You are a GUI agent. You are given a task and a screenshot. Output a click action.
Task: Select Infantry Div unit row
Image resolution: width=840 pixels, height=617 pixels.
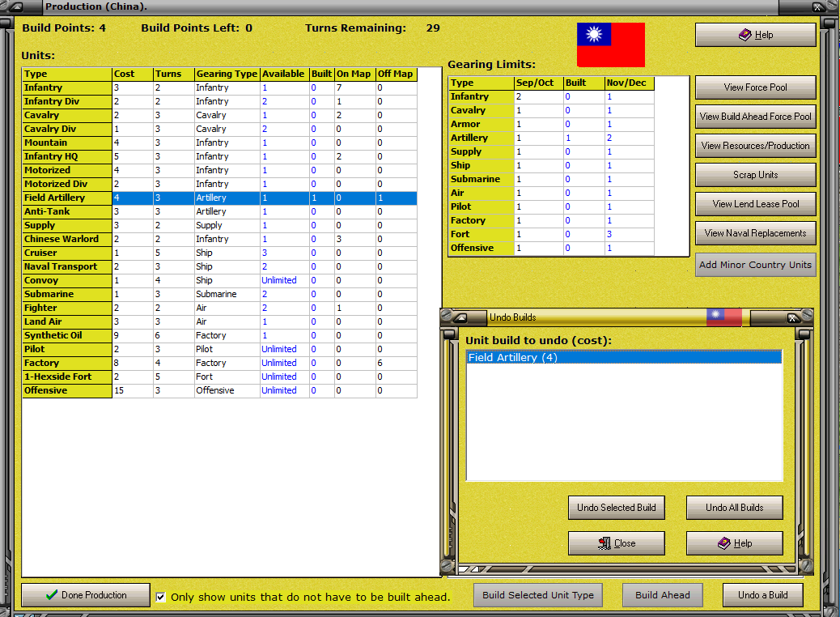pyautogui.click(x=219, y=101)
